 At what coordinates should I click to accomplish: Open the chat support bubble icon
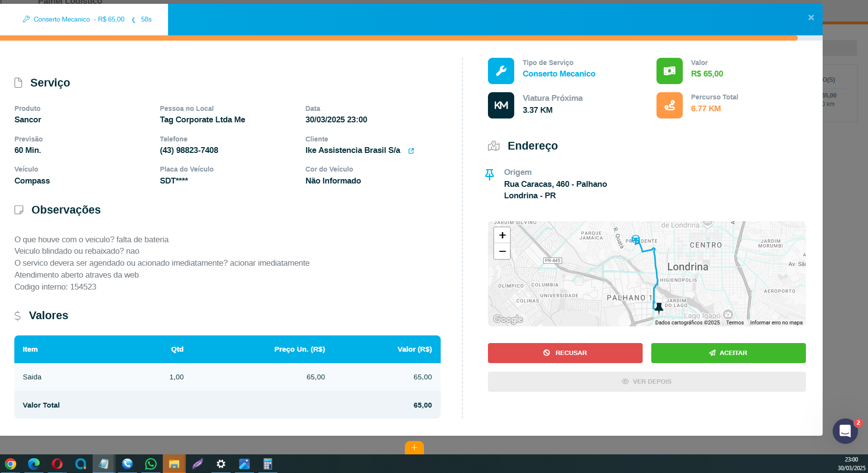pos(845,431)
